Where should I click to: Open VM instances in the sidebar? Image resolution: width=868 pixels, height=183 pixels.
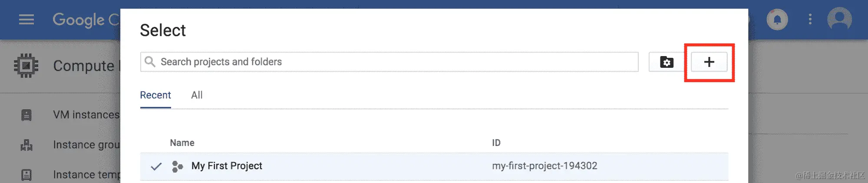click(86, 115)
